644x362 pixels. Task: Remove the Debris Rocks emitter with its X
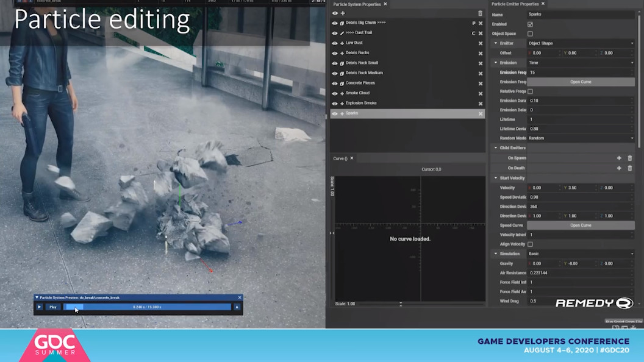pyautogui.click(x=481, y=53)
